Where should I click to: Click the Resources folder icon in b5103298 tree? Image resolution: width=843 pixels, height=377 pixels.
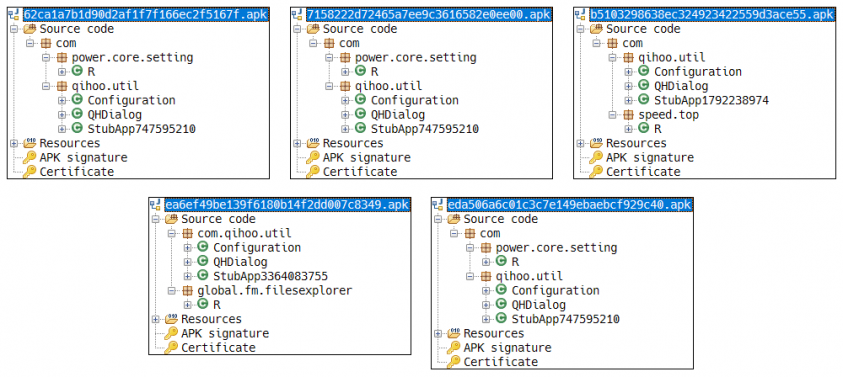[596, 143]
